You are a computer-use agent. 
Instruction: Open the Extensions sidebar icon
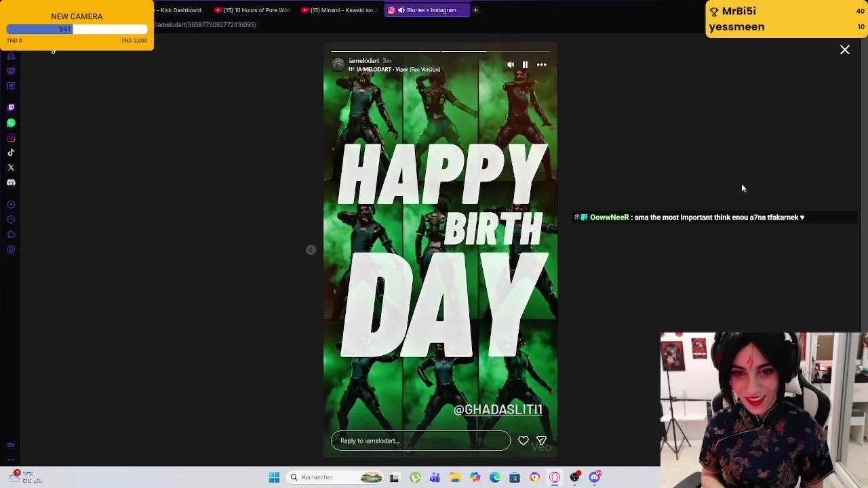point(11,235)
